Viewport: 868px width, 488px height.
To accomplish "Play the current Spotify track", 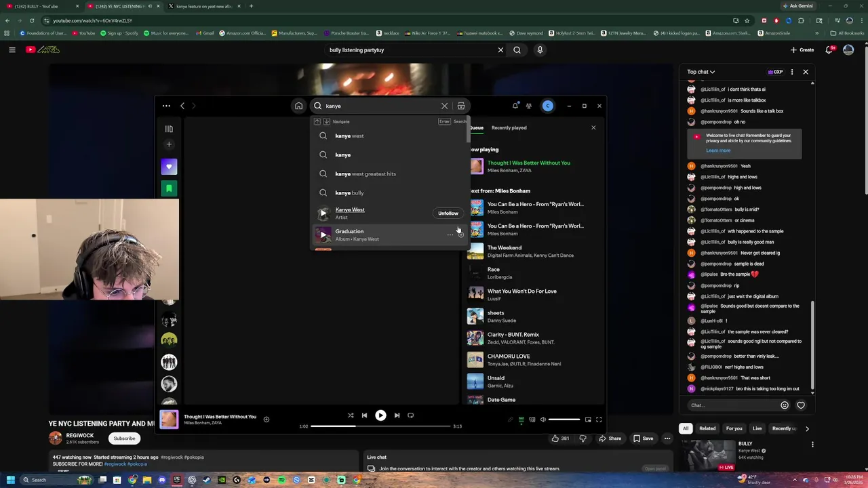I will point(380,415).
